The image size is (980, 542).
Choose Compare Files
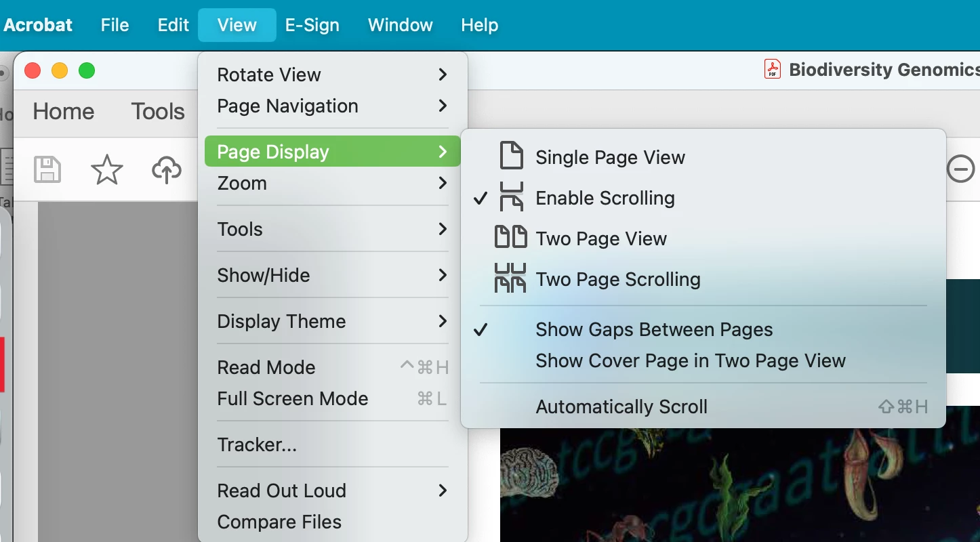pos(332,522)
